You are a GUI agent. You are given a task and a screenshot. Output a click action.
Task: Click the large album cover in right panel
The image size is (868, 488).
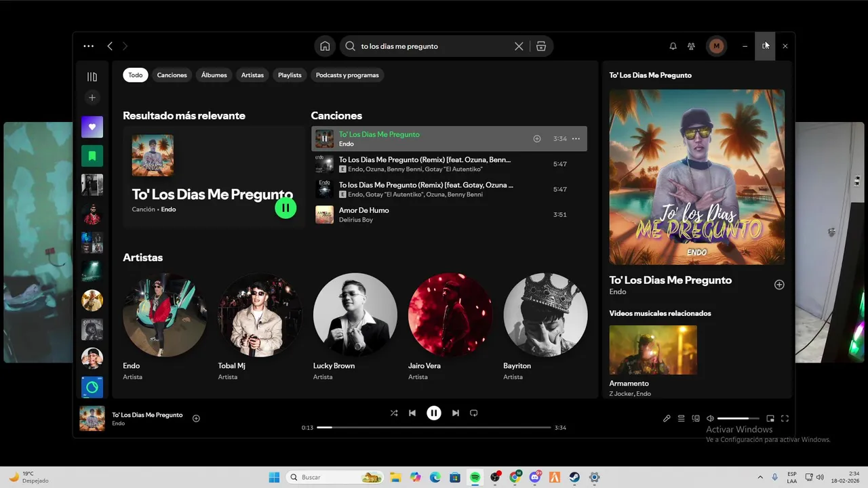coord(696,177)
